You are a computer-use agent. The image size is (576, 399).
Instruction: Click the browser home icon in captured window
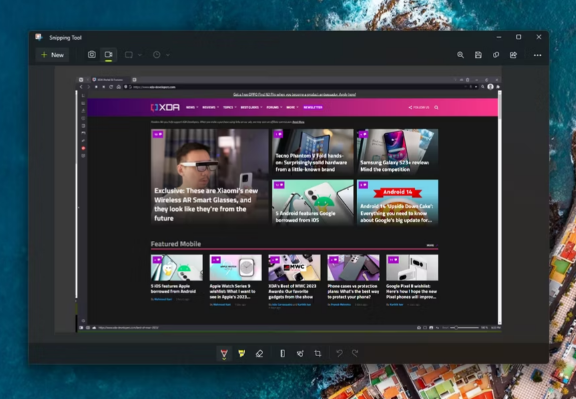[119, 87]
